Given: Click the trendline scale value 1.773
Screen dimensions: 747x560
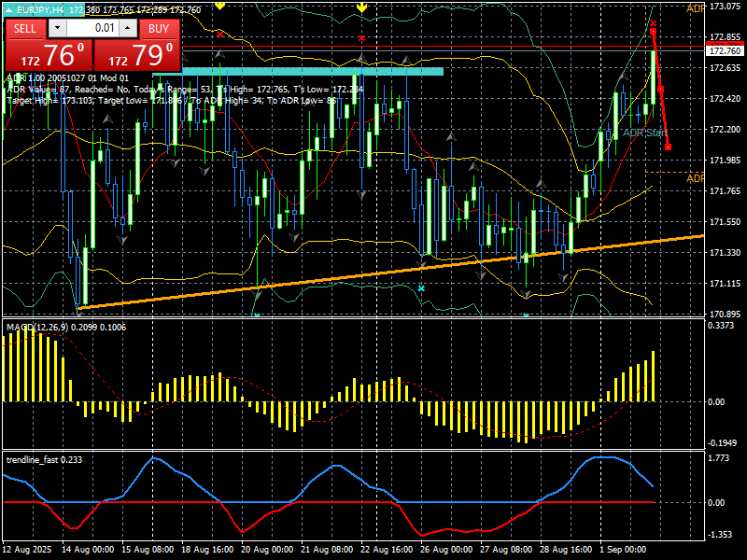Looking at the screenshot, I should pos(719,457).
